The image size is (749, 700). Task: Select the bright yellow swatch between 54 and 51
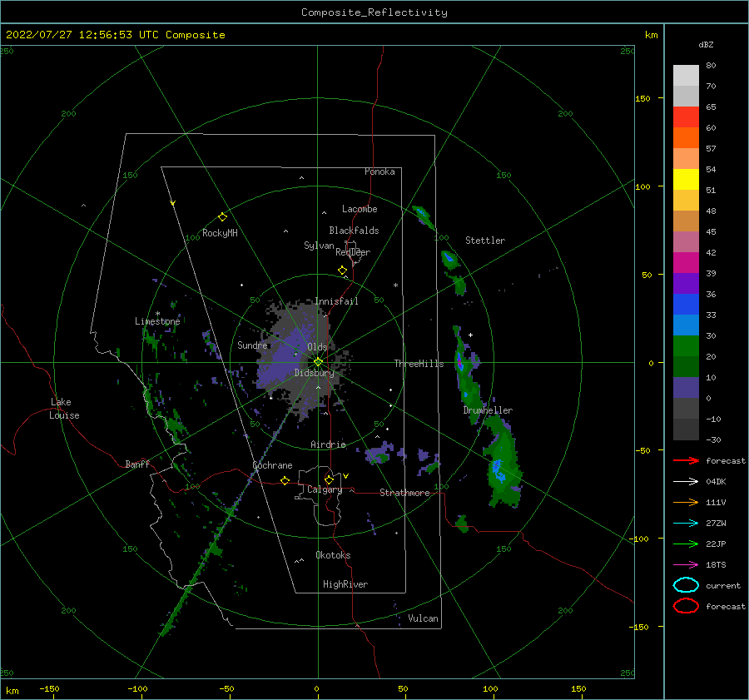click(686, 180)
